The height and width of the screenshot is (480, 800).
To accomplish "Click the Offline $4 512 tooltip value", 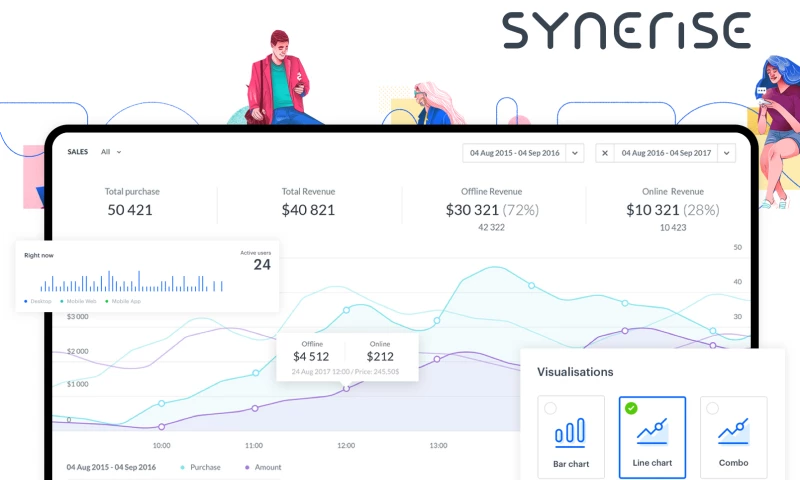I will (311, 357).
